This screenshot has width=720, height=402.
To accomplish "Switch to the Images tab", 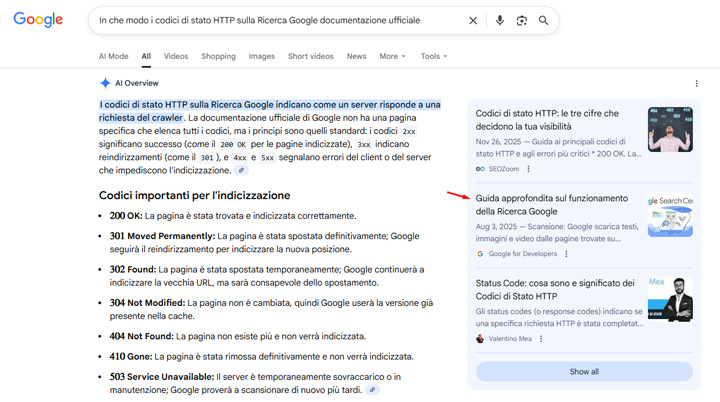I will tap(261, 56).
